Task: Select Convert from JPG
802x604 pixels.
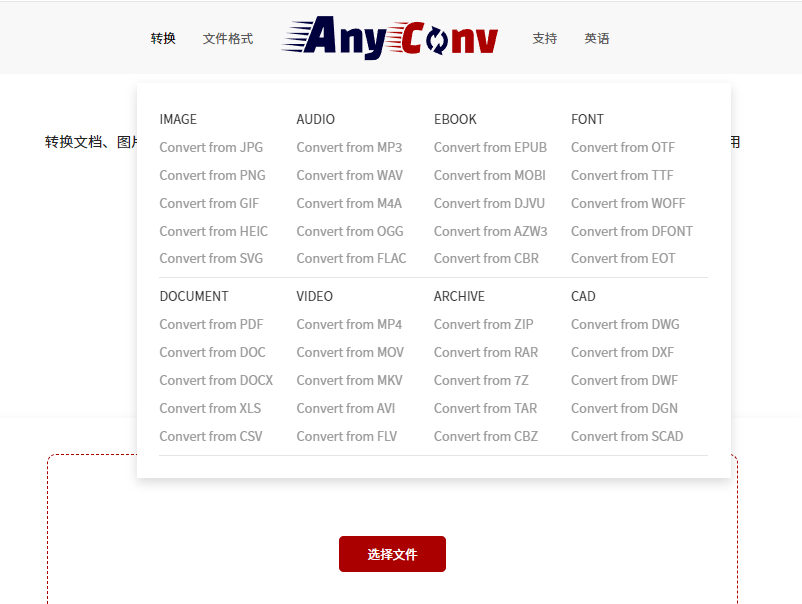Action: coord(211,147)
